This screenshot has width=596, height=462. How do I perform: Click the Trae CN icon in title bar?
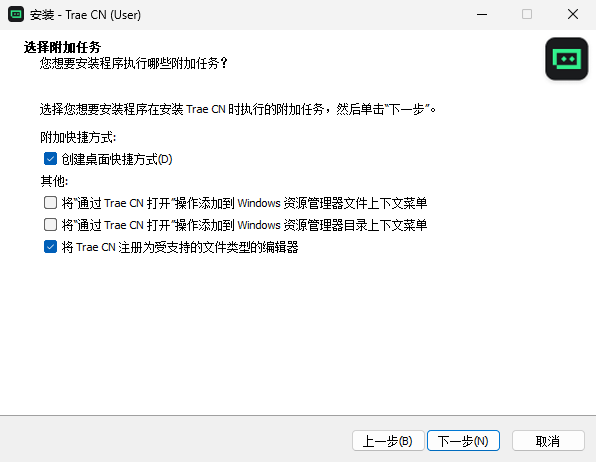click(16, 14)
